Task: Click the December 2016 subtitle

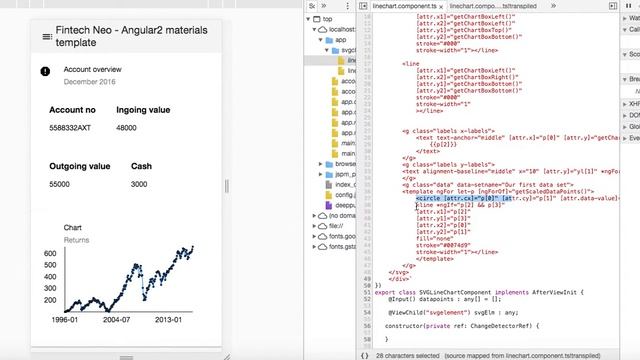Action: pos(89,82)
